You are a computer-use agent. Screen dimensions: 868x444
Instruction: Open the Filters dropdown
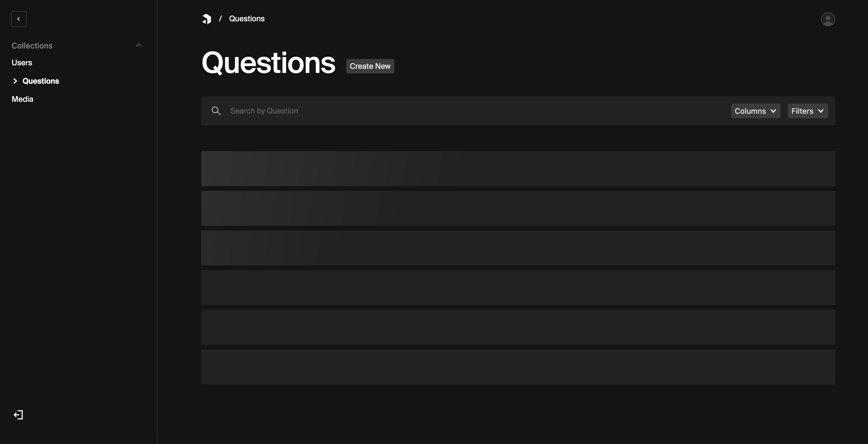[807, 111]
